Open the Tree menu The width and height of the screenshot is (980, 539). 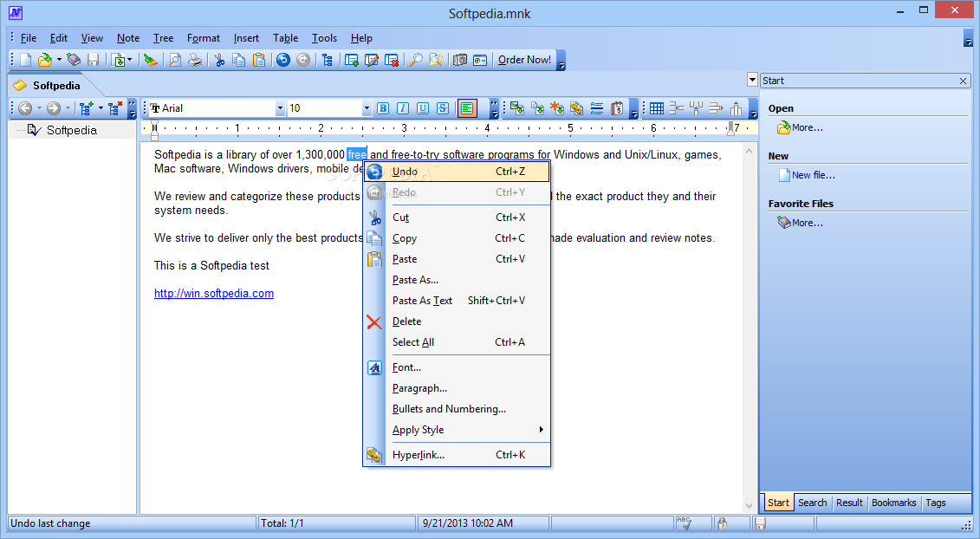pyautogui.click(x=164, y=38)
